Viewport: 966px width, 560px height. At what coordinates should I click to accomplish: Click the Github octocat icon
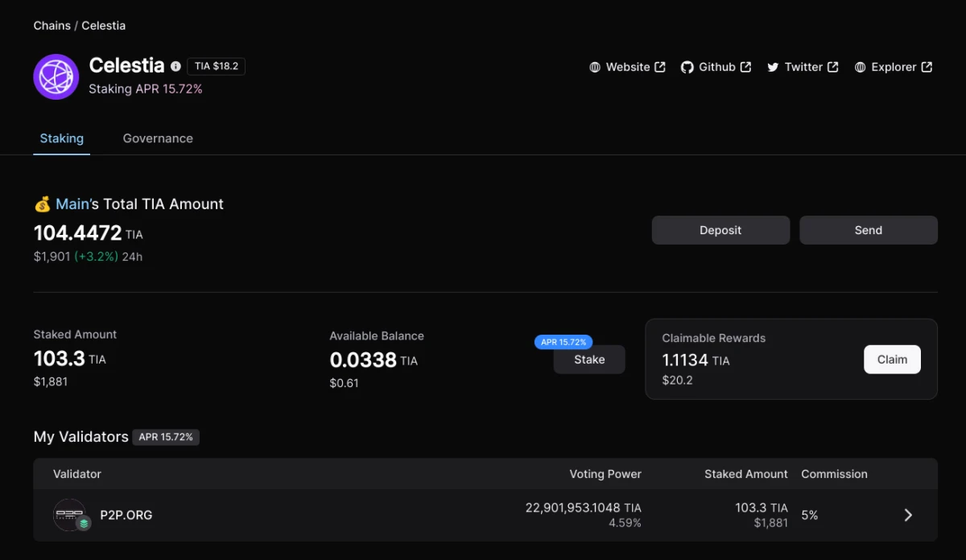pos(687,68)
